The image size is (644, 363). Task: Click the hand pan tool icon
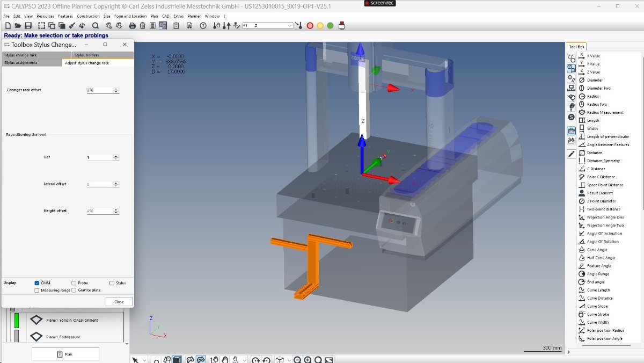(x=225, y=360)
